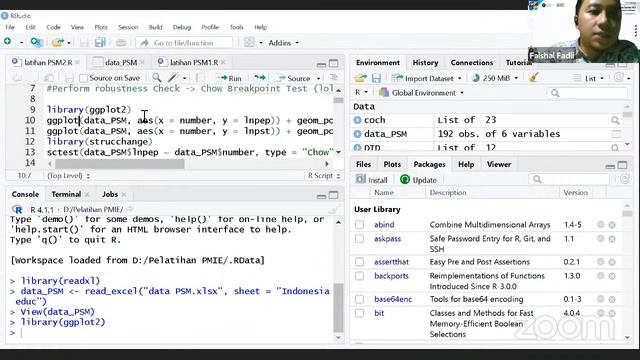Open the abind package link
Screen dimensions: 640x360
coord(384,225)
